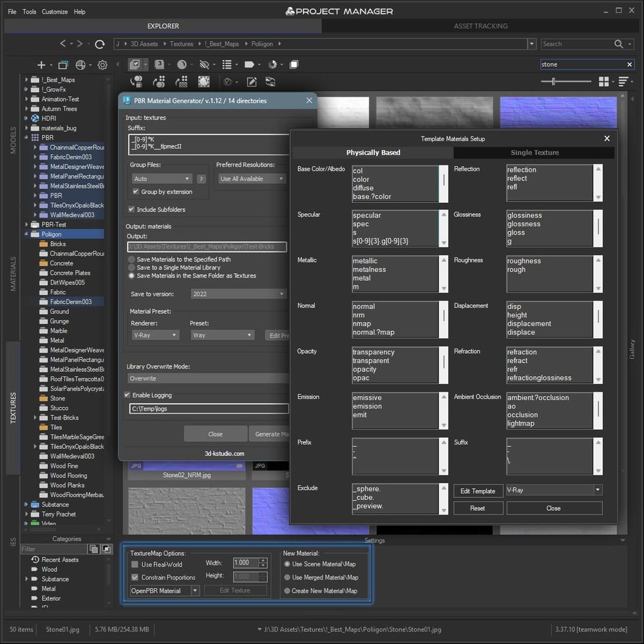This screenshot has height=644, width=644.
Task: Expand the Stone folder in the tree
Action: click(x=58, y=398)
